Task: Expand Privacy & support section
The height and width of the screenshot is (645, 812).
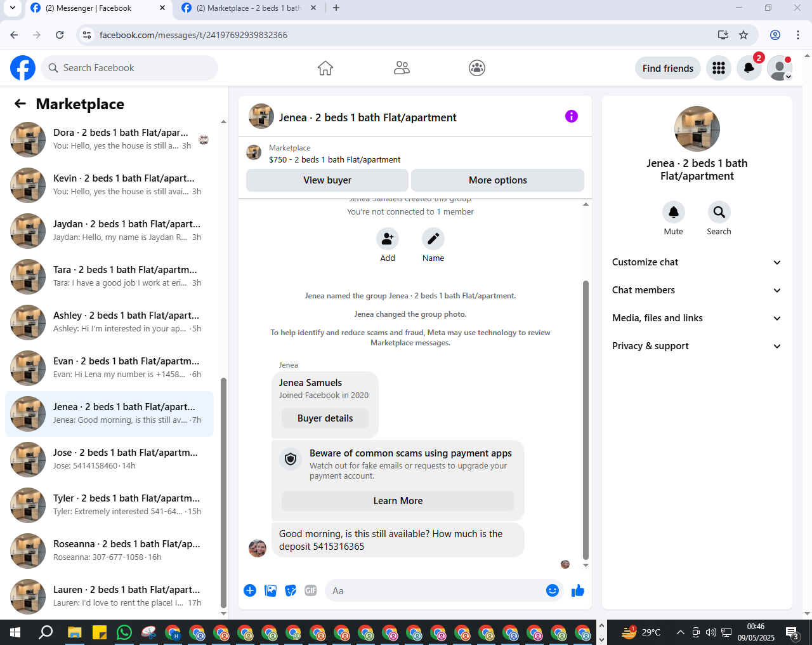Action: (697, 346)
